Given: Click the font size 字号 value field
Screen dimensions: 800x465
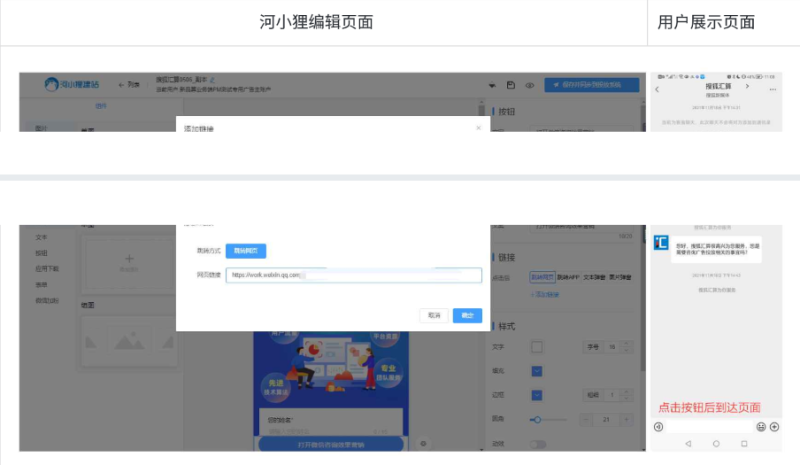Looking at the screenshot, I should pyautogui.click(x=612, y=347).
